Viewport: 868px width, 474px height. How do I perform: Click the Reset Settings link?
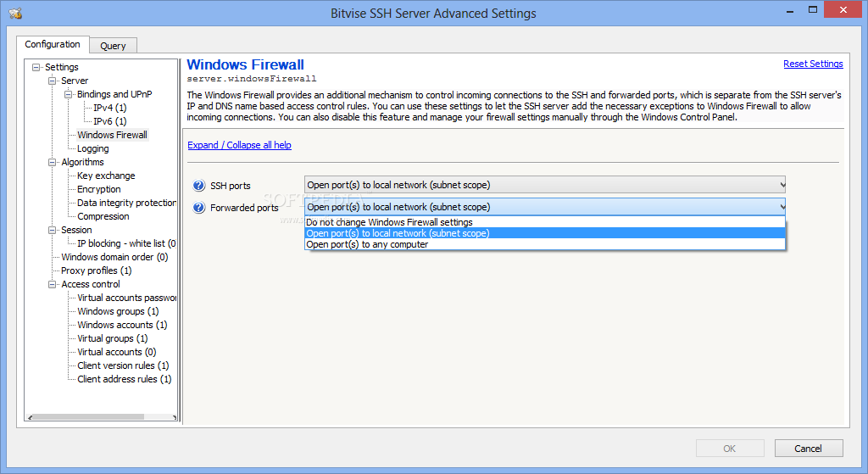click(x=813, y=64)
